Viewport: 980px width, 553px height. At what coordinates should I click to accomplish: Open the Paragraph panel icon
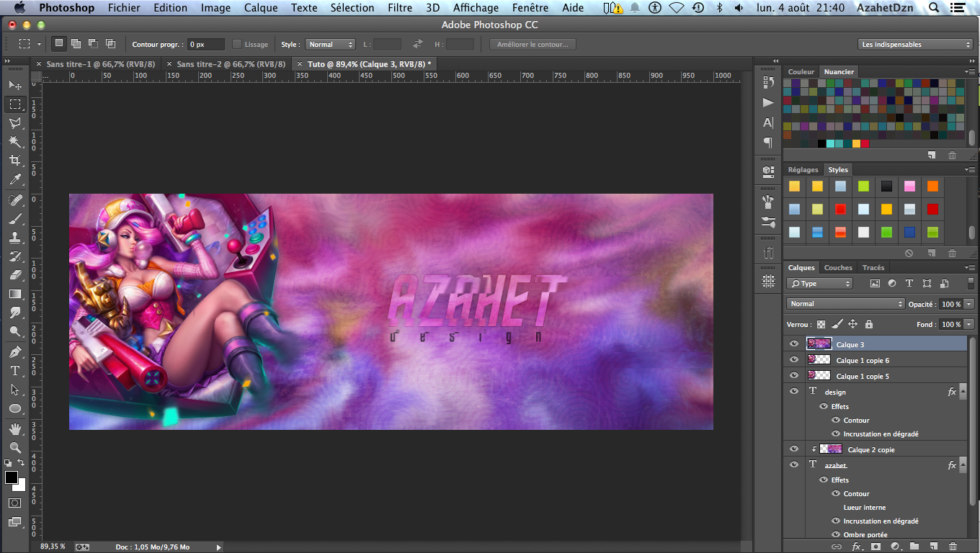pos(768,143)
